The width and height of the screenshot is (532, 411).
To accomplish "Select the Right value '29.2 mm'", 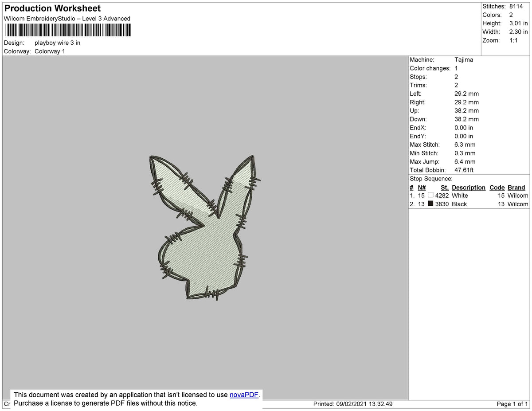I will [466, 102].
